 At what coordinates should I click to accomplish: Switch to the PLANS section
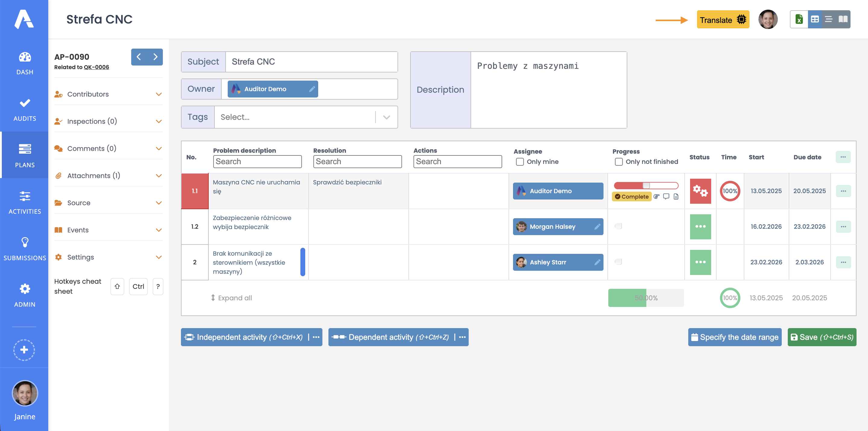[24, 155]
